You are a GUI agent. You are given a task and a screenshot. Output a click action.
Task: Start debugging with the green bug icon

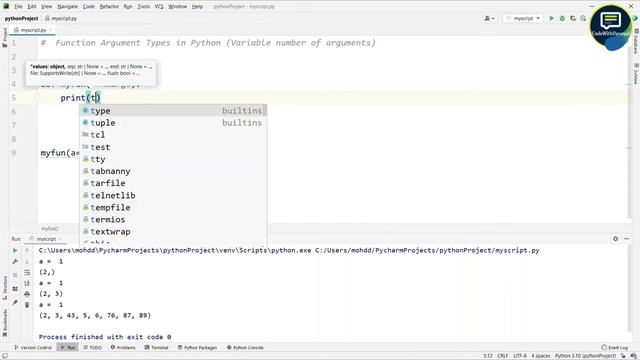click(562, 18)
